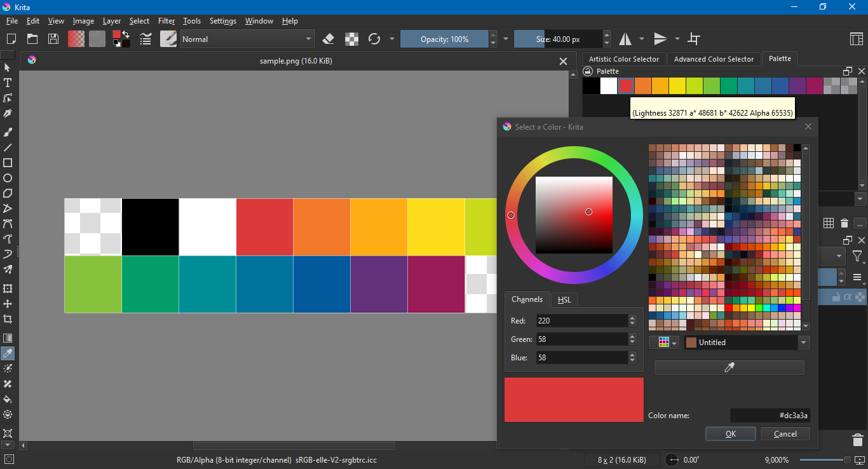868x469 pixels.
Task: Open Untitled palette dropdown in dialog
Action: point(747,343)
